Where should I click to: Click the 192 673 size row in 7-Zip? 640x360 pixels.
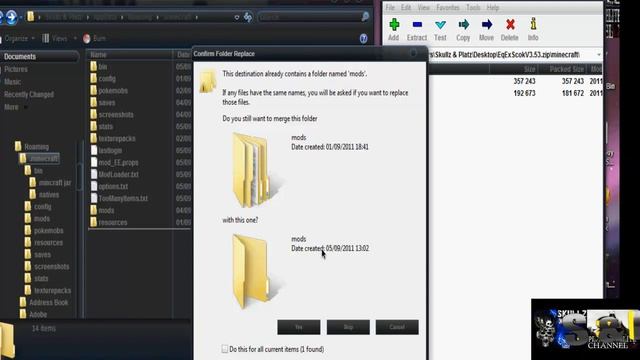pyautogui.click(x=515, y=93)
